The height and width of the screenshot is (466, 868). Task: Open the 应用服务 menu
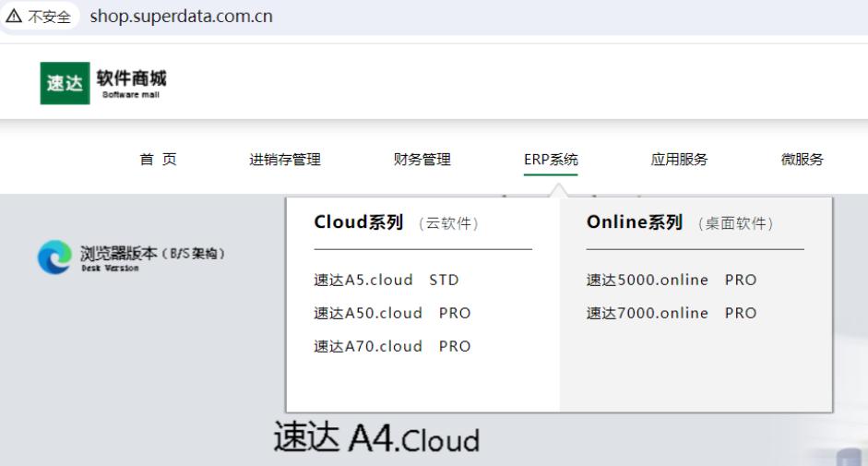[679, 160]
